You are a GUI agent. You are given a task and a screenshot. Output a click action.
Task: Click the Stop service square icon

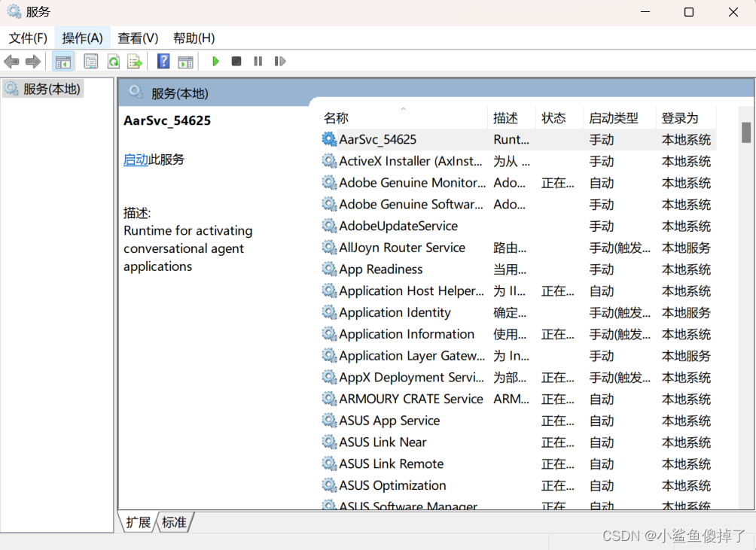236,61
